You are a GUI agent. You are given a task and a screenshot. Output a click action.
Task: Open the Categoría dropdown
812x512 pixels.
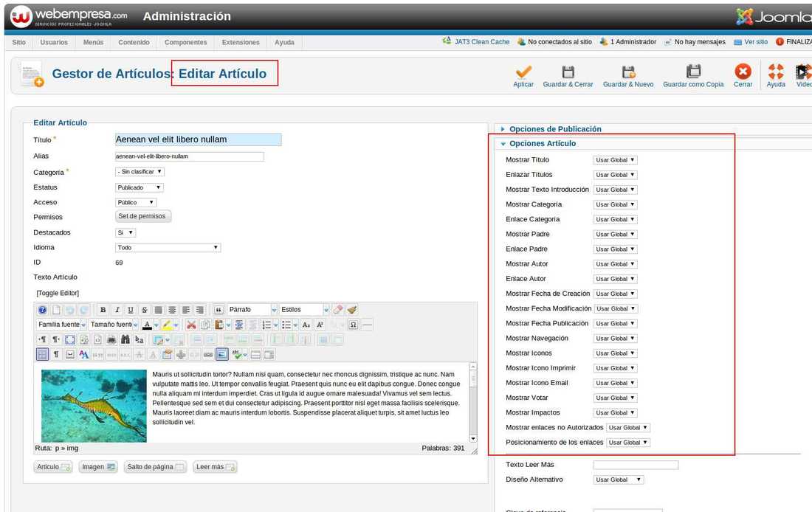tap(140, 171)
